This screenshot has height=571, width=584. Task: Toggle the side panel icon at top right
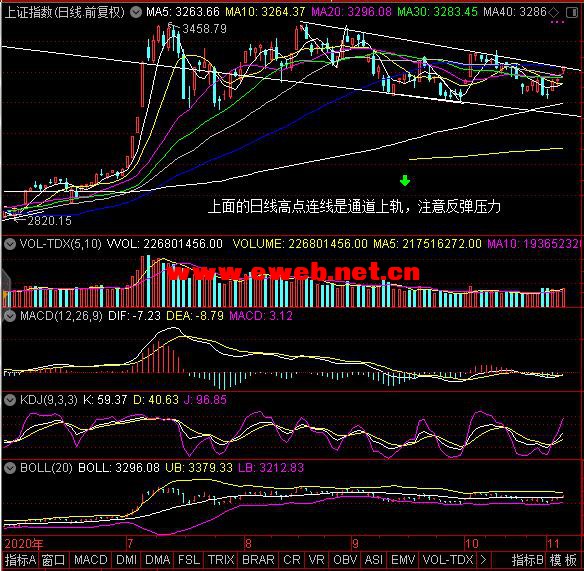click(x=571, y=13)
